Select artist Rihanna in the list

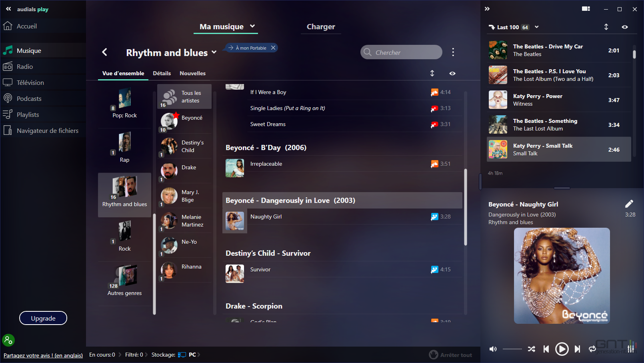[x=184, y=270]
